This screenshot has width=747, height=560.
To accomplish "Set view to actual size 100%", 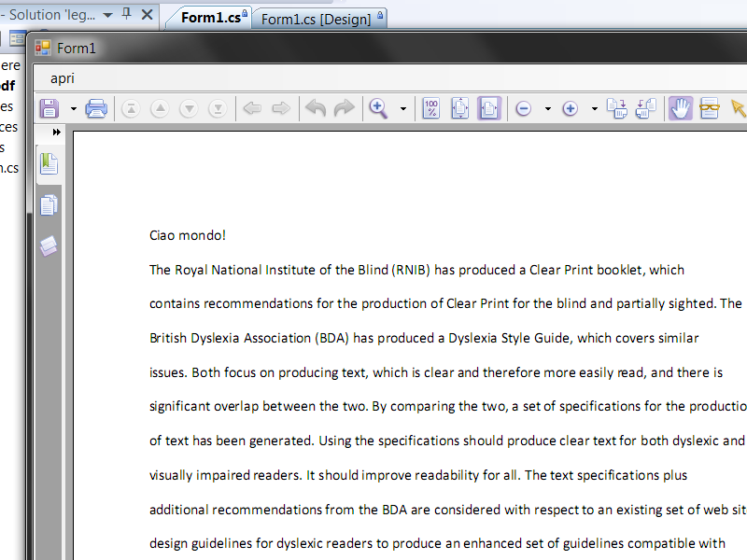I will point(431,108).
